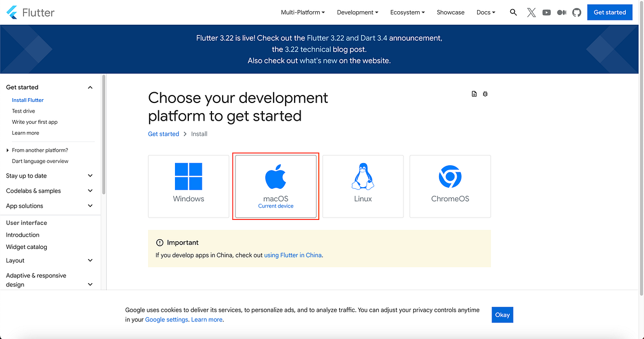The image size is (644, 339).
Task: Select Install Flutter in the sidebar
Action: tap(27, 100)
